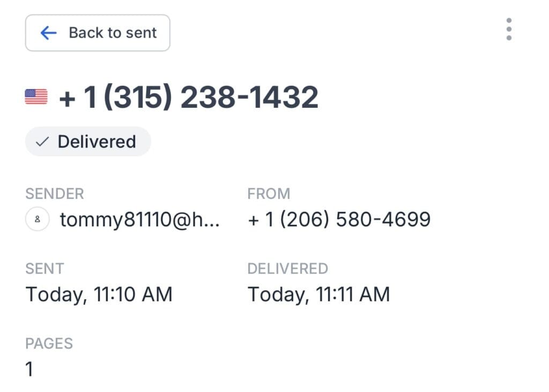Click the SENT field label
The image size is (549, 392).
44,269
